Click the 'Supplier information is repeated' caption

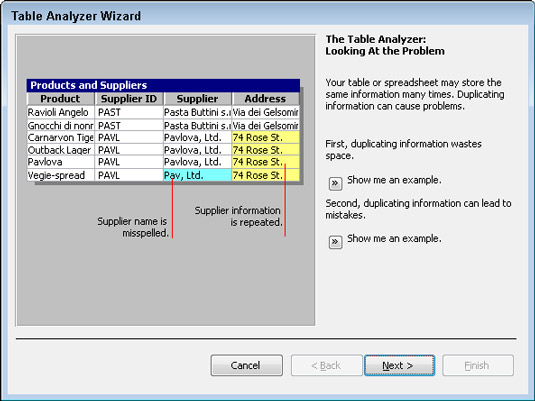pos(238,216)
